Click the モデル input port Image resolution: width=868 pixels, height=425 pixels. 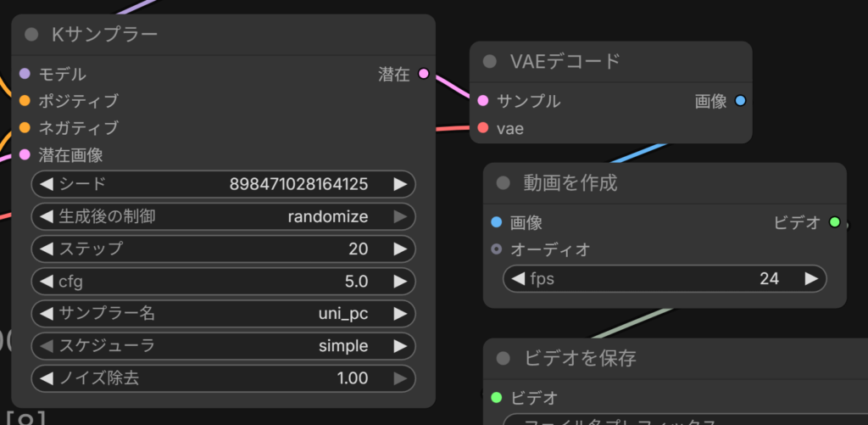[25, 75]
